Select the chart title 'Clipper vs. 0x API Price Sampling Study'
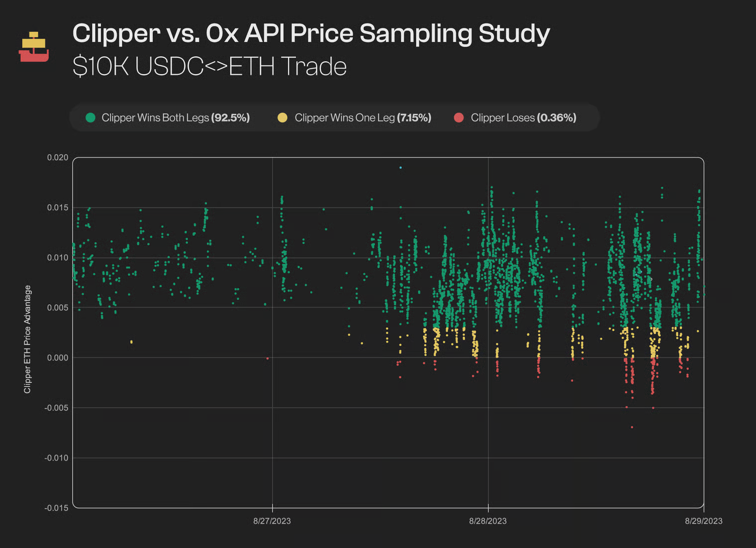756x548 pixels. point(311,34)
